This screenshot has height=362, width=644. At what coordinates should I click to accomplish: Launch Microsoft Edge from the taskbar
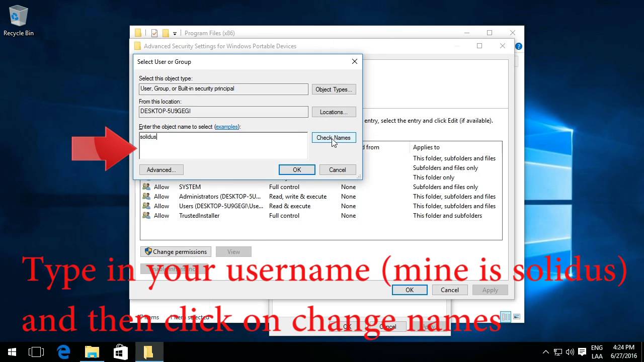pos(64,352)
